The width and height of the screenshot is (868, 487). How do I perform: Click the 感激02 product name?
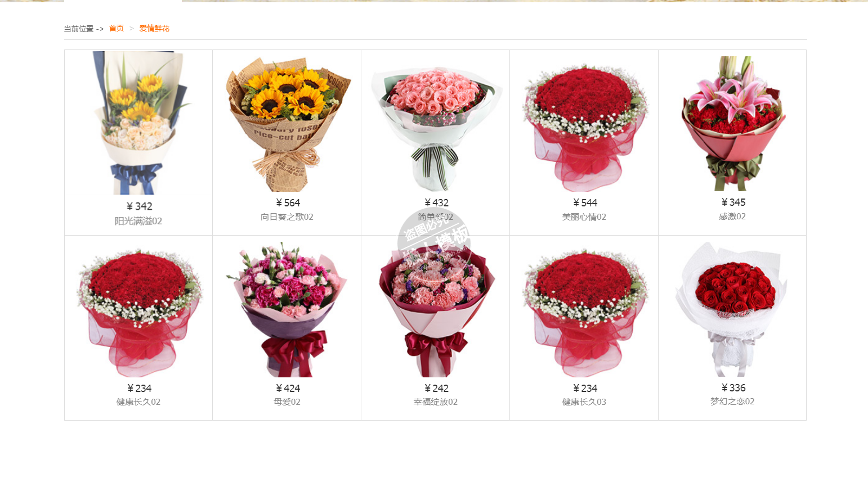tap(732, 216)
